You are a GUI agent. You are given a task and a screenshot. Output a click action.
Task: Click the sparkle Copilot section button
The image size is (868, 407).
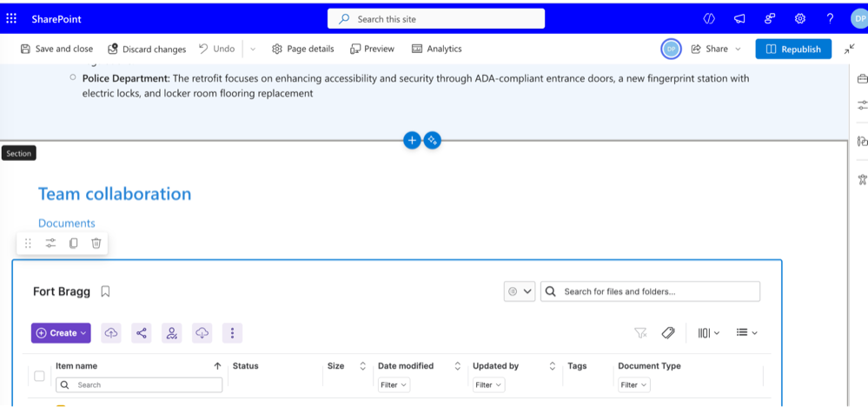coord(433,141)
